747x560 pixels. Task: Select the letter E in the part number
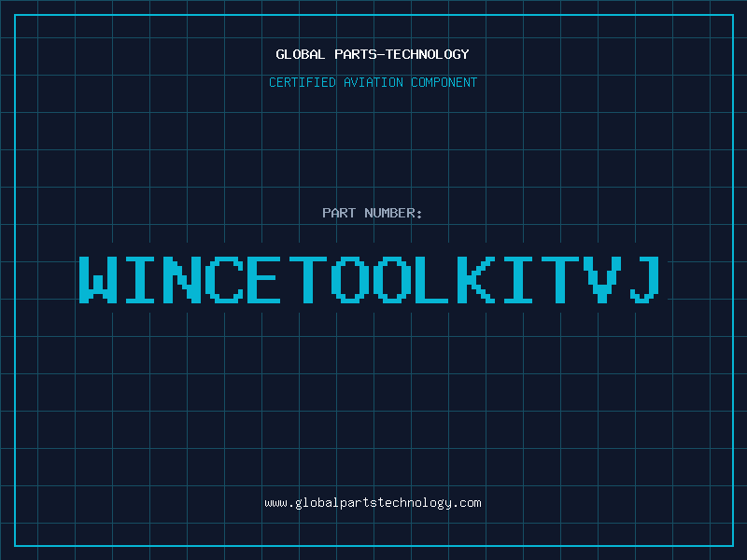point(267,279)
